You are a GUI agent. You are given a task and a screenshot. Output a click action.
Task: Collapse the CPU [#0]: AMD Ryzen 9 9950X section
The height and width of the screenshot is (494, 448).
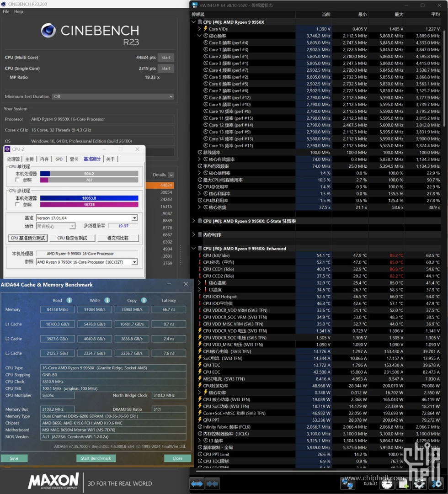point(193,22)
